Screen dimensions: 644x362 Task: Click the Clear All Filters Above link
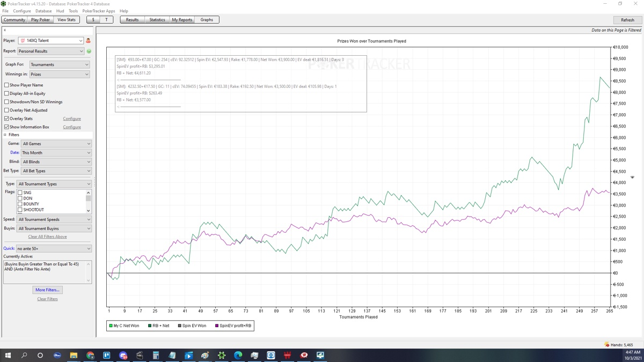[x=47, y=237]
